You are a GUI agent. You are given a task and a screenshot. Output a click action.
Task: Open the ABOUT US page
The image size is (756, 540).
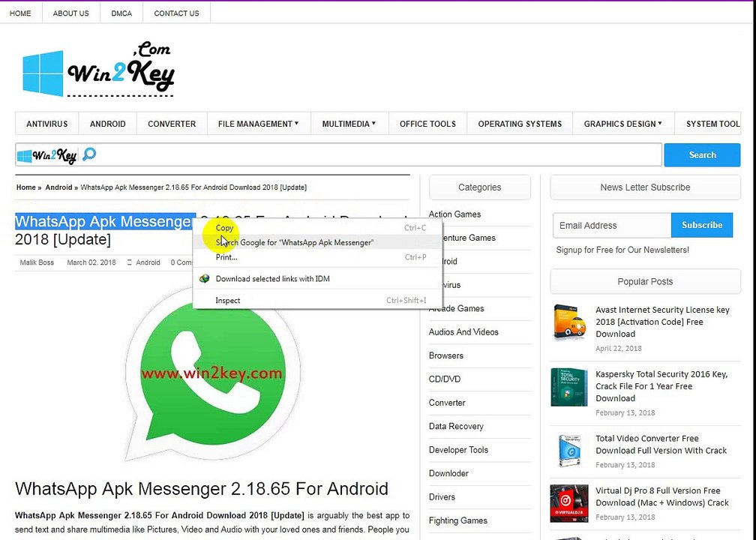tap(70, 13)
